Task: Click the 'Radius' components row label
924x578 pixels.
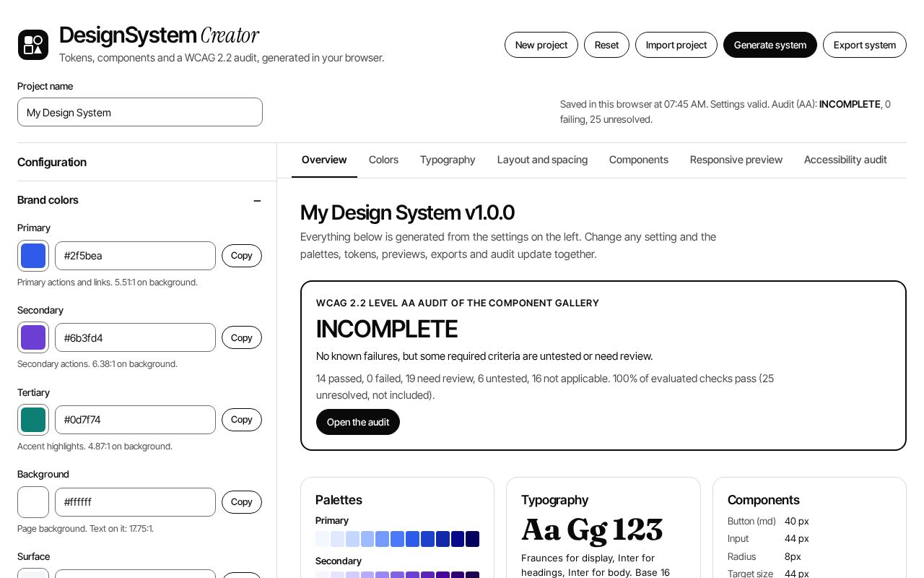Action: pyautogui.click(x=742, y=556)
